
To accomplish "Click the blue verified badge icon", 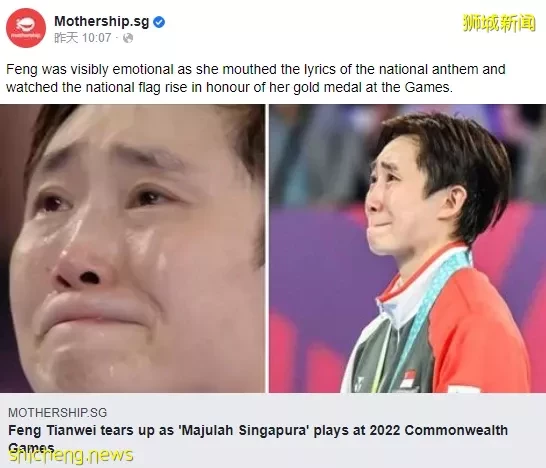I will point(159,22).
